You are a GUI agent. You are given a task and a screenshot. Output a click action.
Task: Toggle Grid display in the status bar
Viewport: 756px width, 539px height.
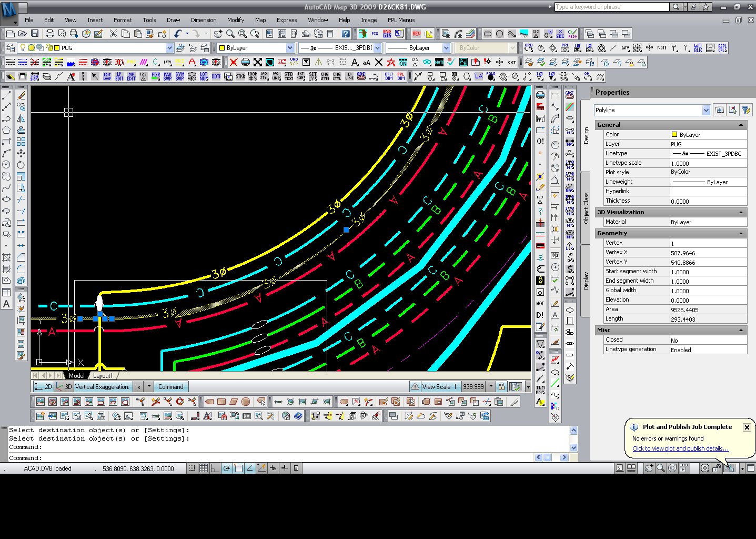point(204,468)
